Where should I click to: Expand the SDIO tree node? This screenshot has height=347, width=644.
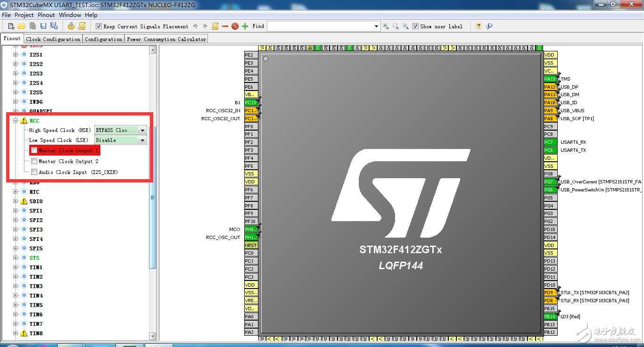coord(15,201)
